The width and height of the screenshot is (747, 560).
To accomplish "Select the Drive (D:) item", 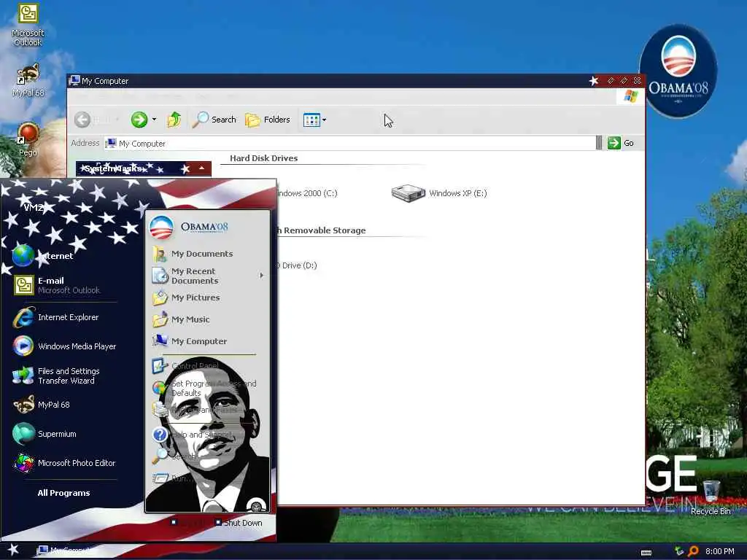I will [297, 265].
